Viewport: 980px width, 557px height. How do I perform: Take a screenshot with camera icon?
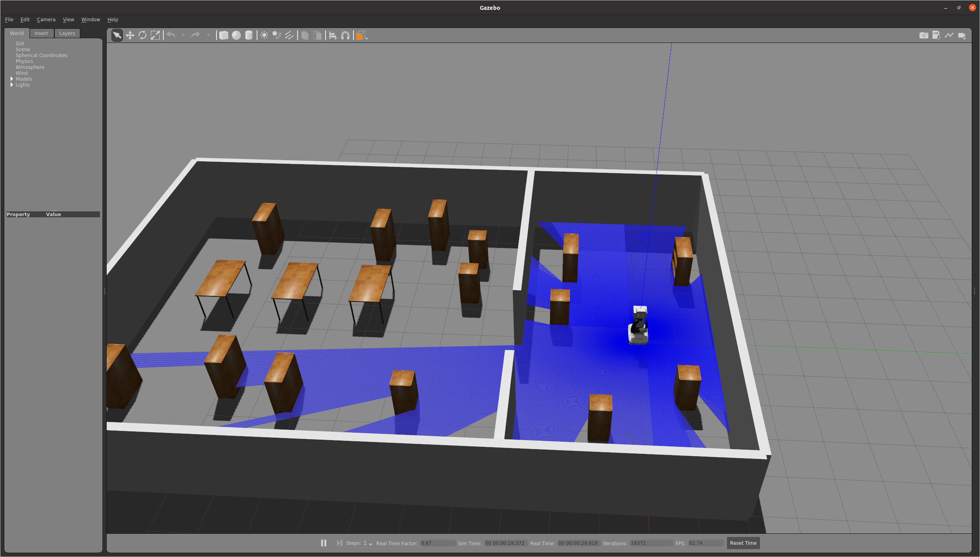[x=923, y=35]
